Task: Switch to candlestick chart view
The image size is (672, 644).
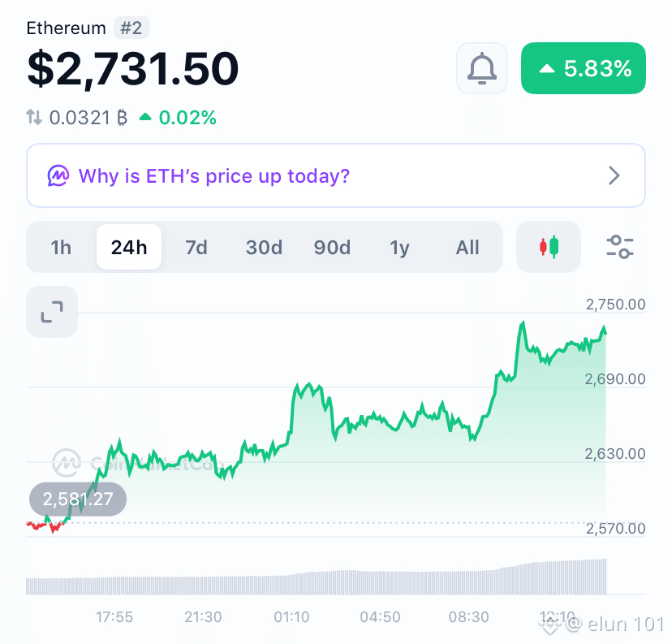Action: pyautogui.click(x=549, y=247)
